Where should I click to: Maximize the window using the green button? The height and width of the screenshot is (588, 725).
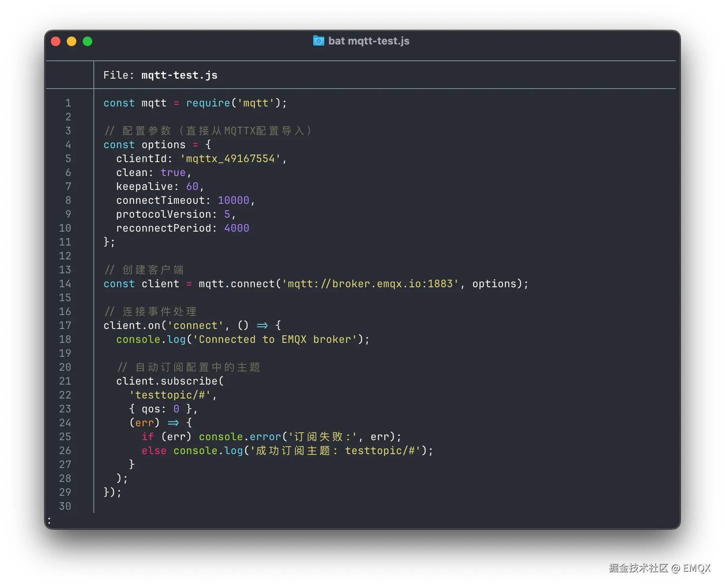tap(87, 41)
